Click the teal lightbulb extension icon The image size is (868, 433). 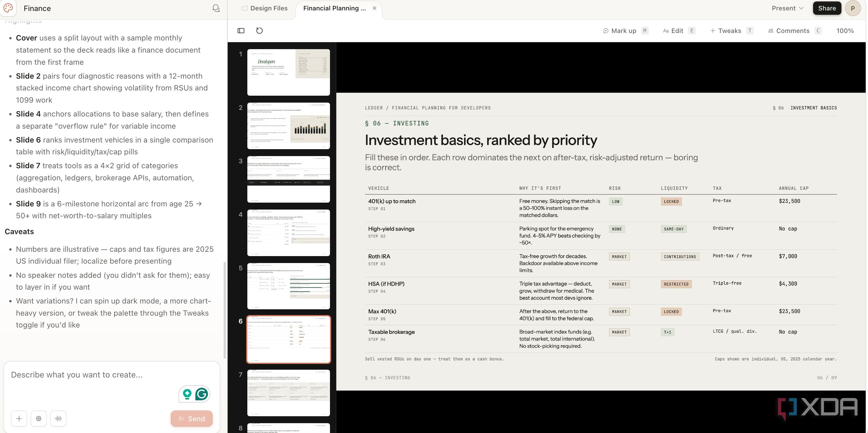click(x=187, y=394)
